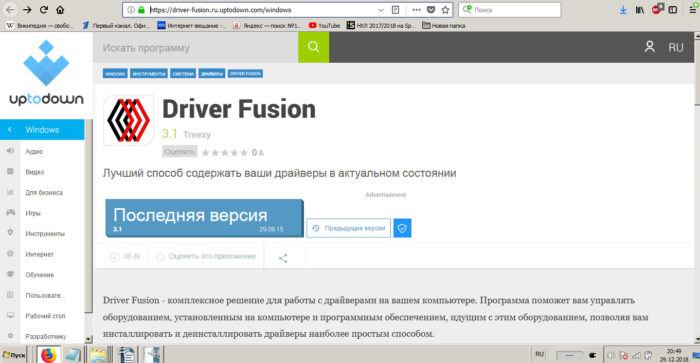Click the ИНСТРУМЕНТЫ breadcrumb tag

(149, 74)
